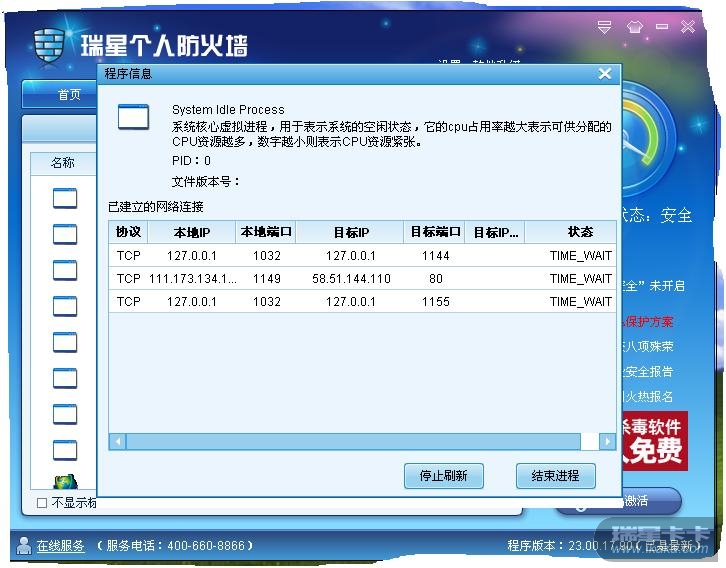
Task: Sort by the 目标端口 column header
Action: pos(435,232)
